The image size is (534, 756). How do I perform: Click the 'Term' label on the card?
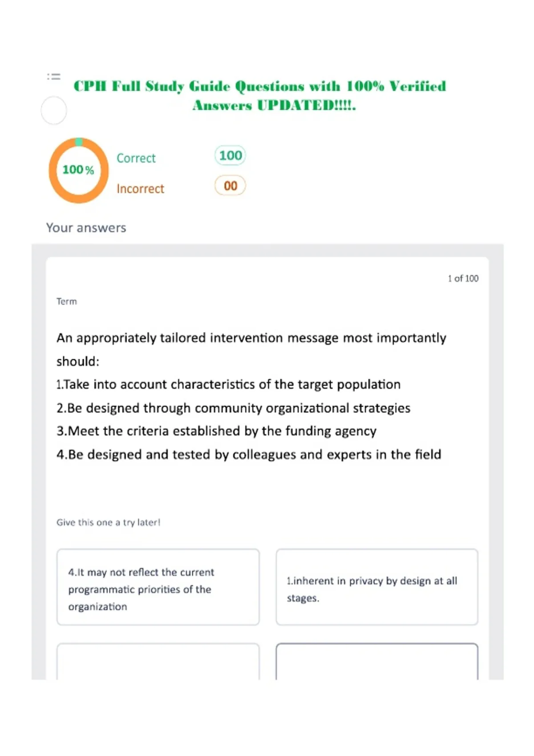click(67, 302)
